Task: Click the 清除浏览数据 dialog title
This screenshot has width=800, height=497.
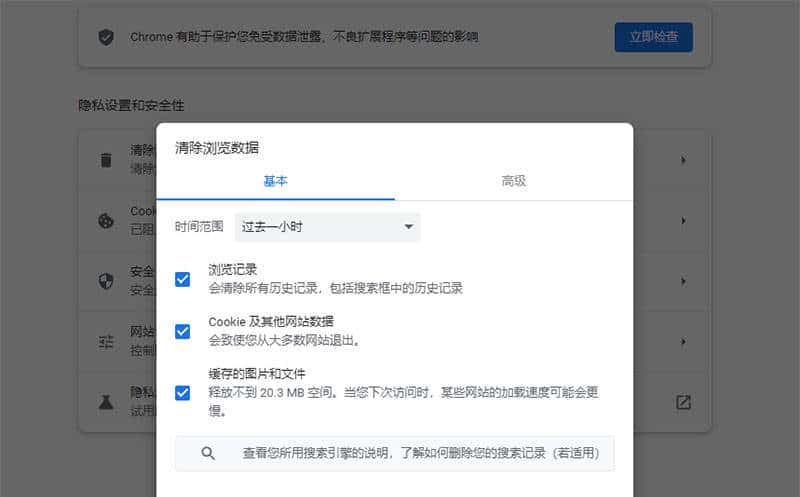Action: (x=217, y=148)
